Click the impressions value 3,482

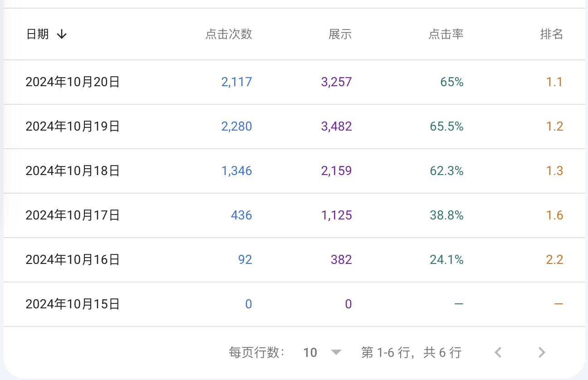click(337, 127)
